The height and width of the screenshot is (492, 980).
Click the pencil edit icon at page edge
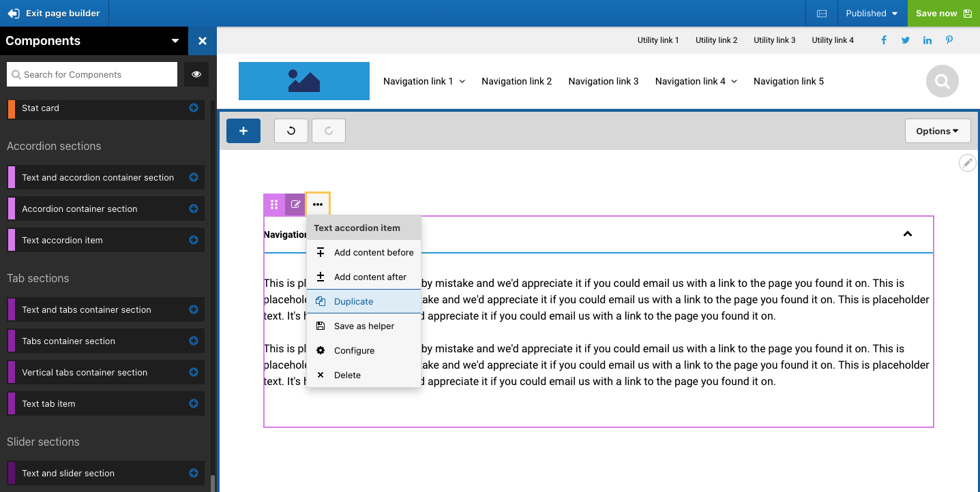click(x=967, y=163)
